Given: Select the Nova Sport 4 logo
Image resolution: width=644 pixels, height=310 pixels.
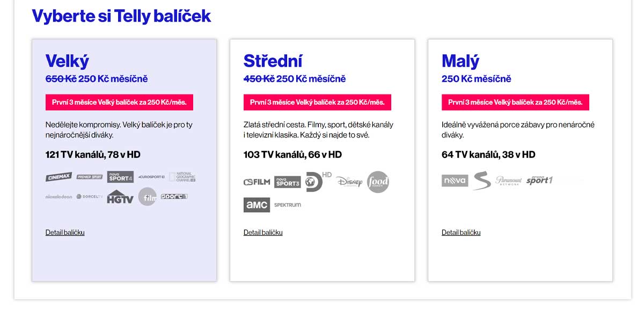Looking at the screenshot, I should tap(120, 177).
